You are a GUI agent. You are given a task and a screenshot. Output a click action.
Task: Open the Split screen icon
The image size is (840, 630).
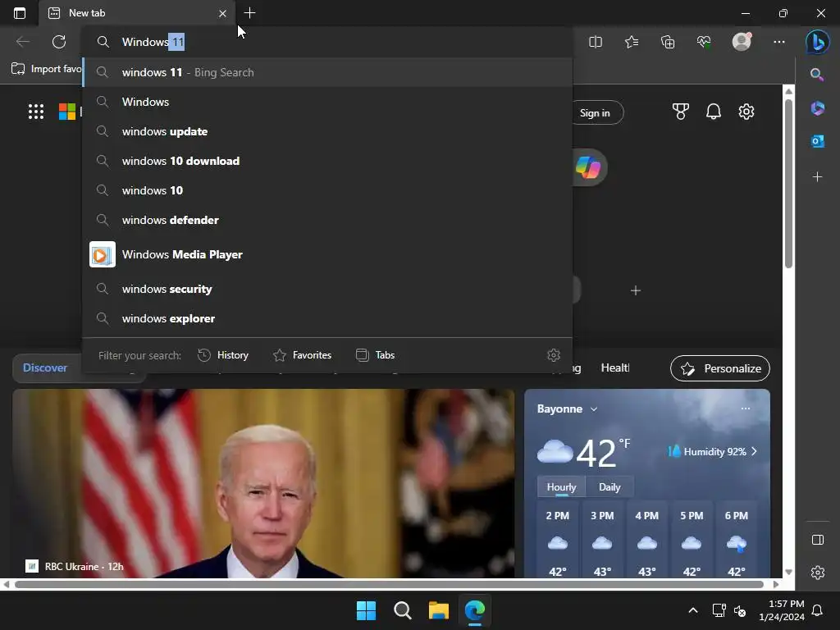[596, 42]
